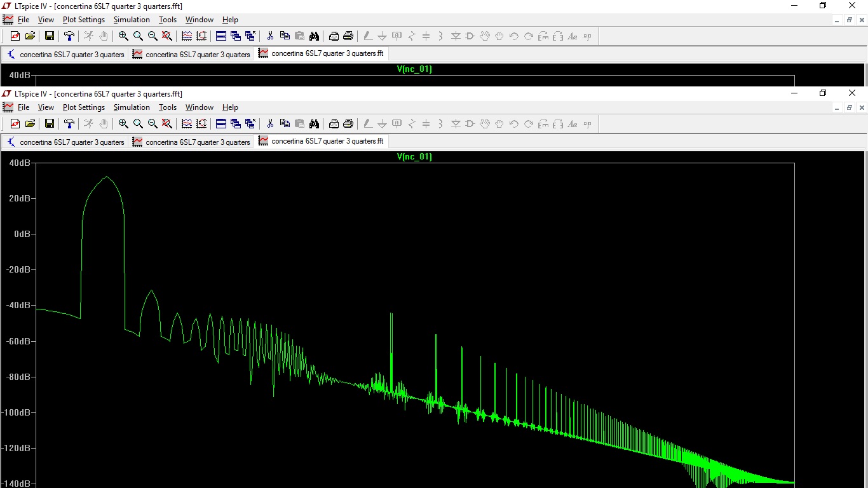Screen dimensions: 868x488
Task: Cascade windows icon in front window toolbar
Action: pos(236,124)
